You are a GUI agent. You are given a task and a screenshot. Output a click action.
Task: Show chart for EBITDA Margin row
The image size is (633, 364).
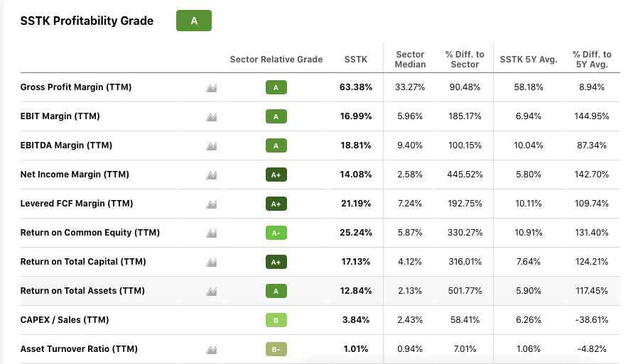[x=211, y=145]
